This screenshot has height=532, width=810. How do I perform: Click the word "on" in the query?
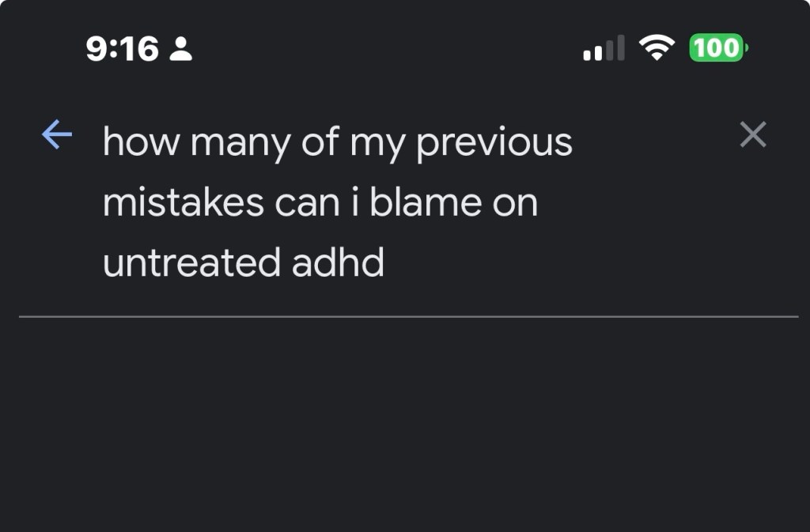[x=515, y=204]
